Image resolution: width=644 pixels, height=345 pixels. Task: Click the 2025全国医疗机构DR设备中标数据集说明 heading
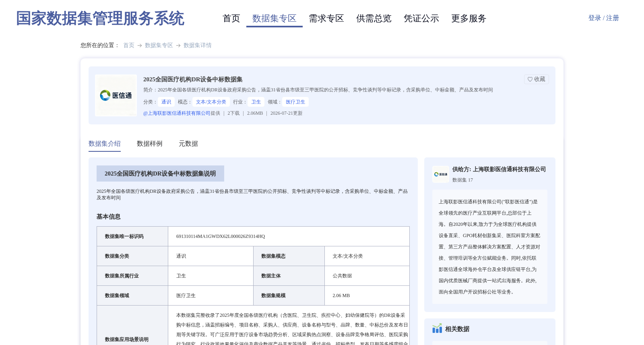[x=160, y=174]
